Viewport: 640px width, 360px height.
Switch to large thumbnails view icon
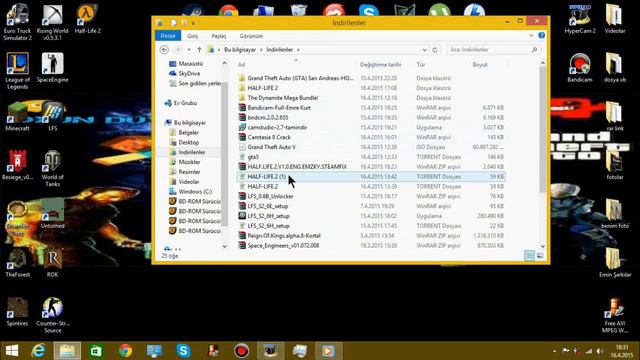[x=540, y=256]
